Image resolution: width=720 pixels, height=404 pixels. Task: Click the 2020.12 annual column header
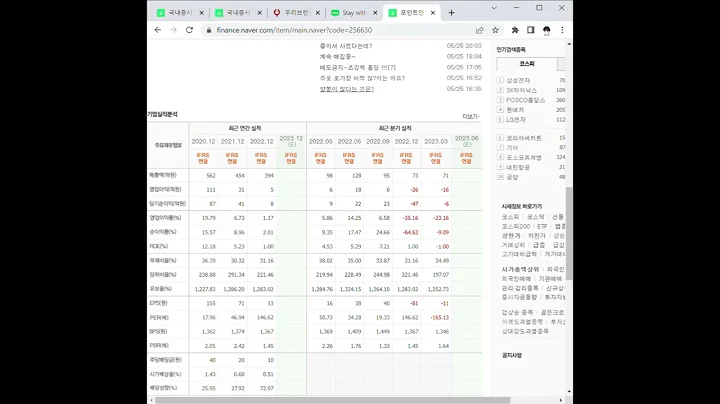203,142
